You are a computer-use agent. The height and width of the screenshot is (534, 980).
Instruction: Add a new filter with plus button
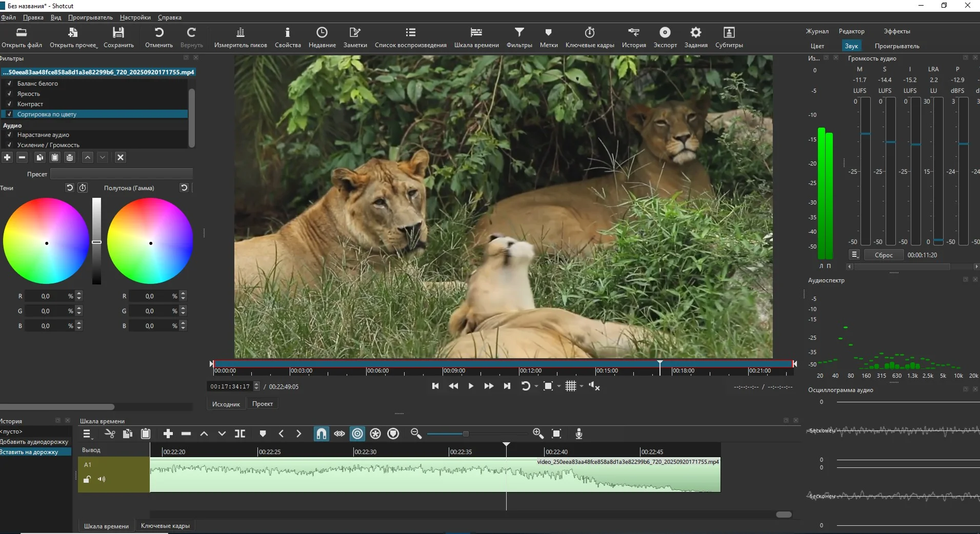point(7,157)
